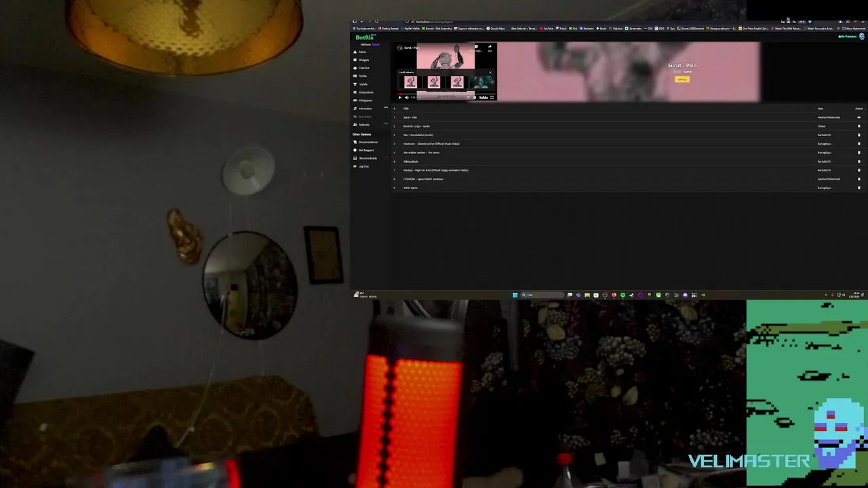Select Loyalty in the sidebar
Viewport: 868px width, 488px height.
[360, 84]
